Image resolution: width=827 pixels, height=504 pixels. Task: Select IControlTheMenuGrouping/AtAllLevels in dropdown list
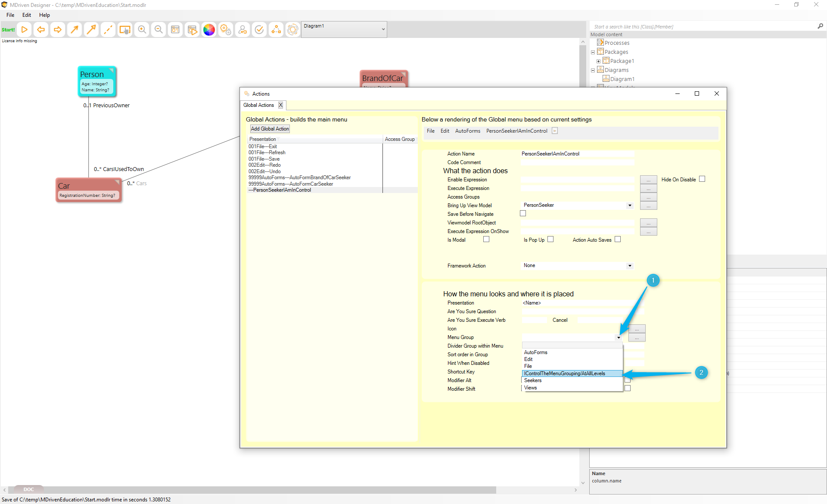point(564,373)
